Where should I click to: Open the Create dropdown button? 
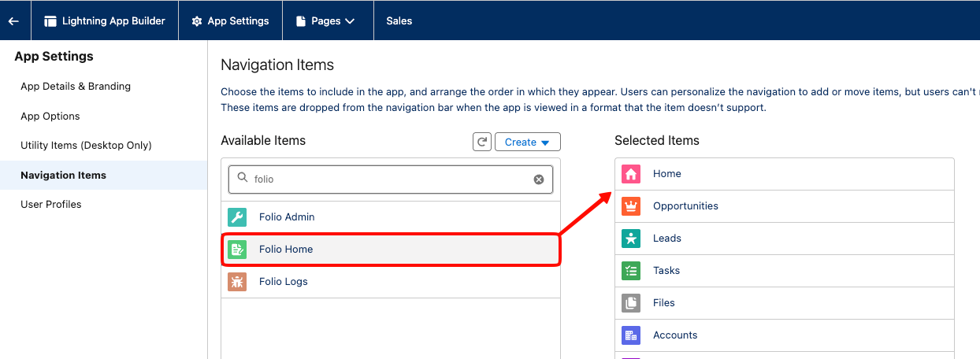528,142
